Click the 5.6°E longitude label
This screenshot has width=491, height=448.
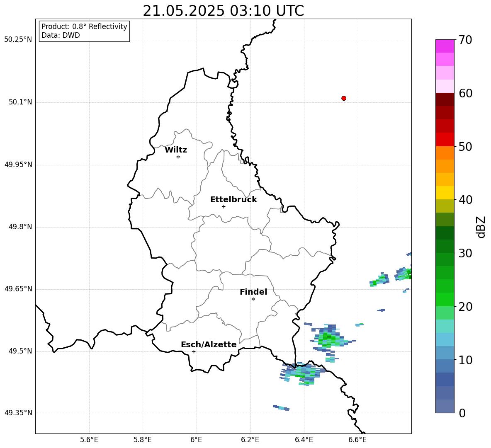[89, 440]
